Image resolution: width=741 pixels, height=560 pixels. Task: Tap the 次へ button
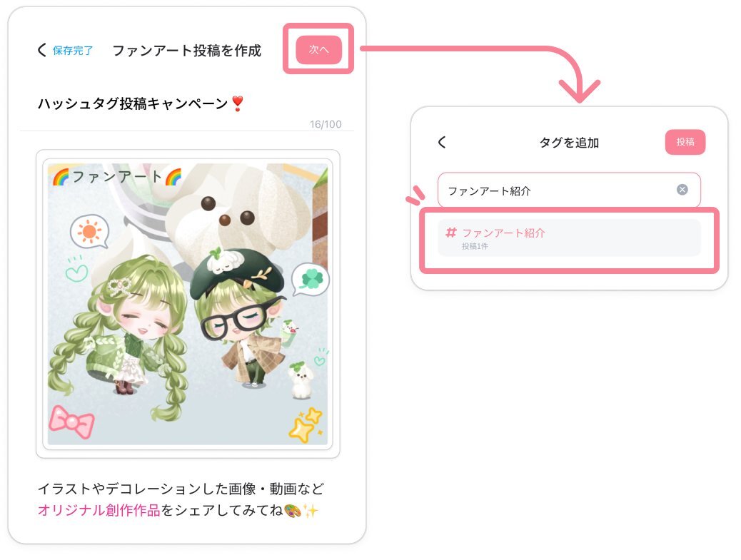coord(318,49)
